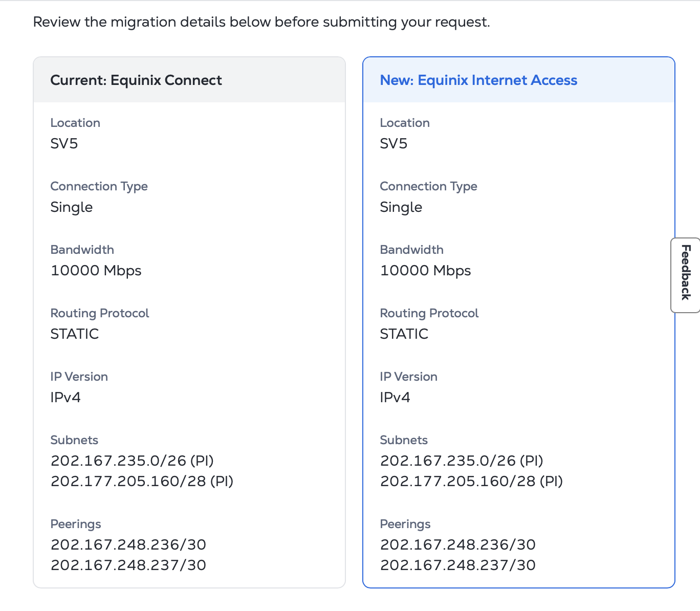The height and width of the screenshot is (611, 700).
Task: Click the 202.167.235.0/26 (PI) subnet in the New card
Action: 462,461
